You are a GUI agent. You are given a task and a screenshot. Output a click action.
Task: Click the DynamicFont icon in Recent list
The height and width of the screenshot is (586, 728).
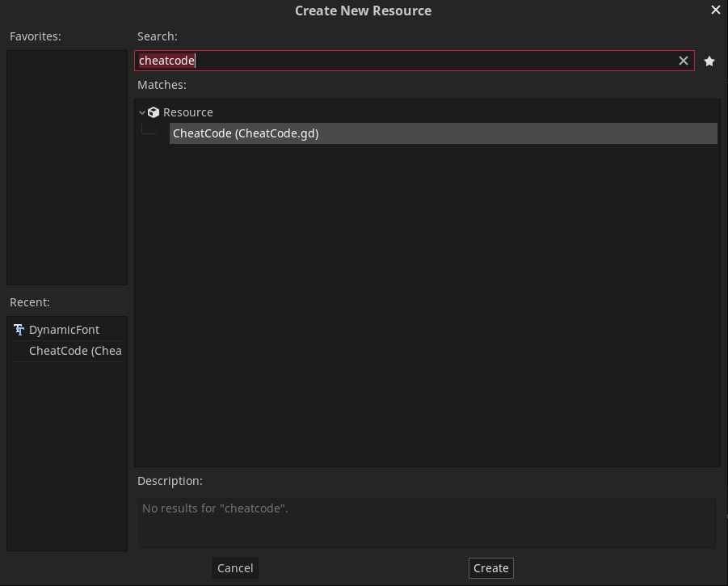tap(19, 330)
